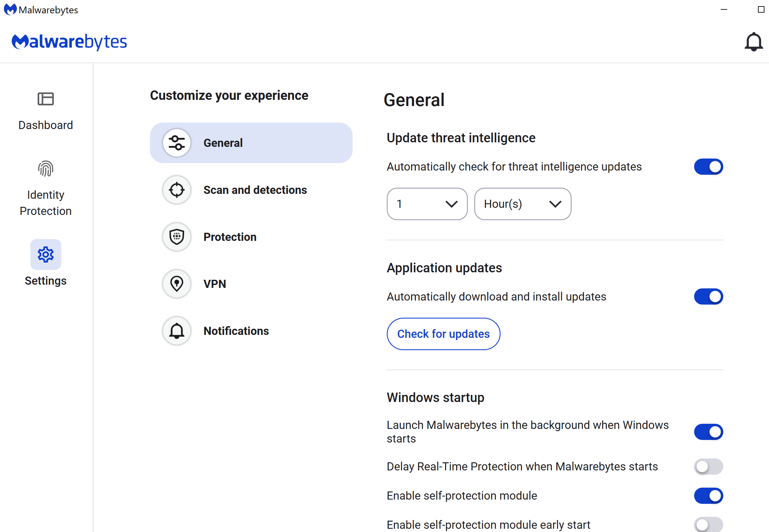769x532 pixels.
Task: Minimize the Malwarebytes window
Action: [724, 10]
